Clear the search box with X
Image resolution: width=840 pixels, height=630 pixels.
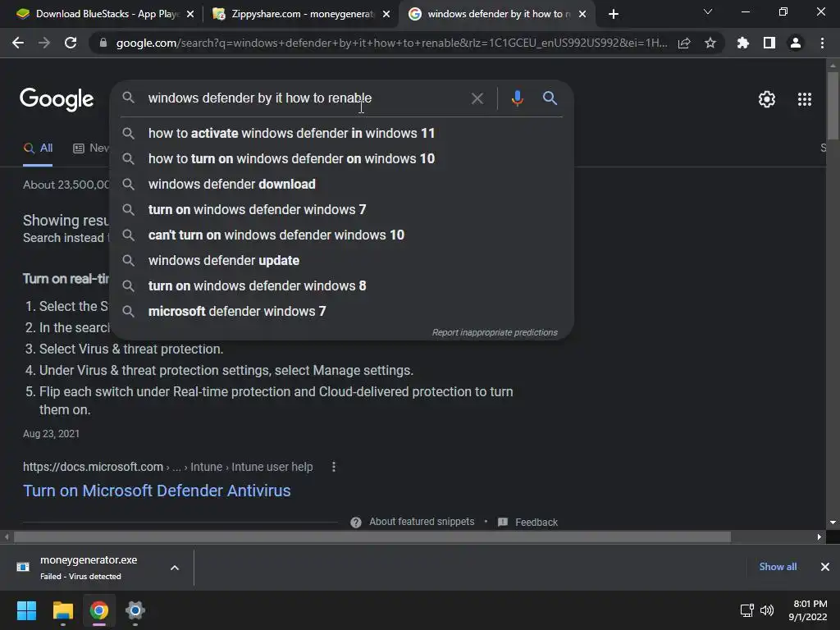coord(477,98)
